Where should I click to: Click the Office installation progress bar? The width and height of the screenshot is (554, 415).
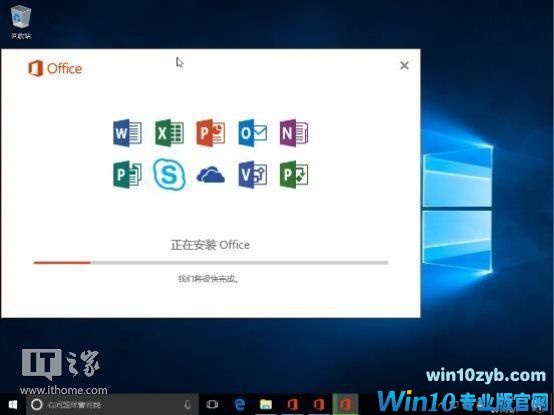[x=211, y=263]
